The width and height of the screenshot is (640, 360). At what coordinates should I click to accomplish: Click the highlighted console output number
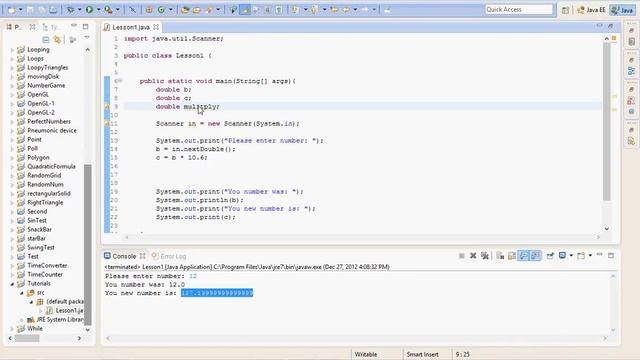click(217, 293)
